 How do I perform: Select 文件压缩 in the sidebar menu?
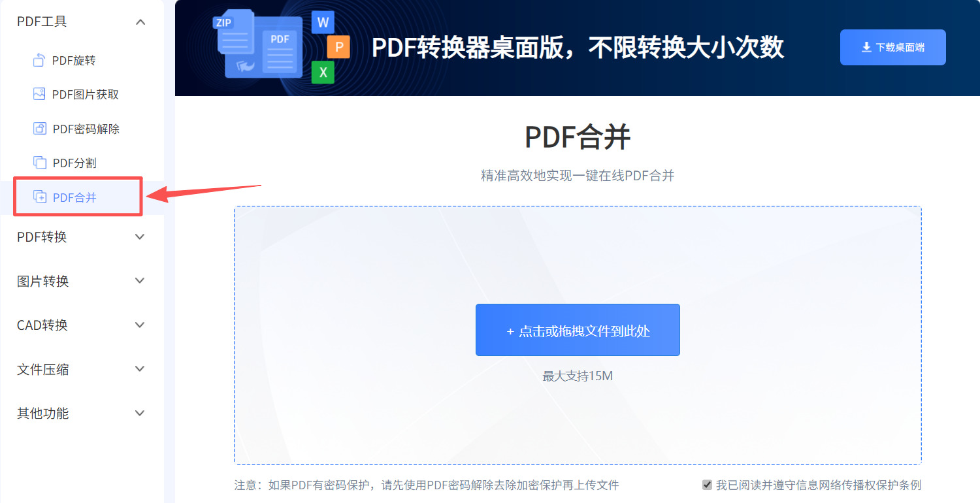pos(78,368)
